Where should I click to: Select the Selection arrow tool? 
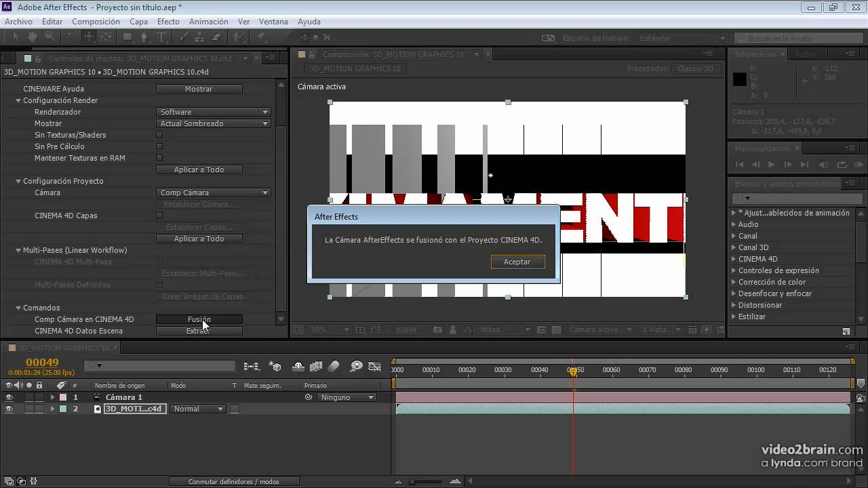point(16,37)
